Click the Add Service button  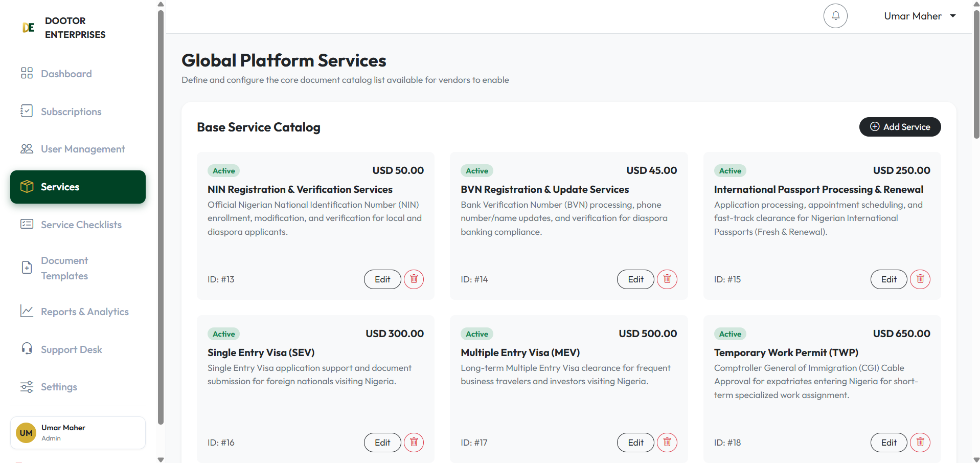coord(900,127)
